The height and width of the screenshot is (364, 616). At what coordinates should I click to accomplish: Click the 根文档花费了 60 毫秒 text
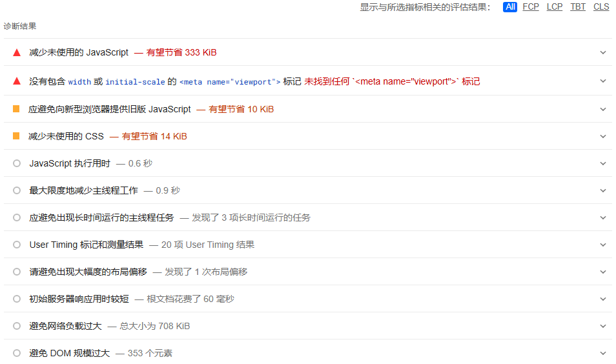tap(190, 299)
